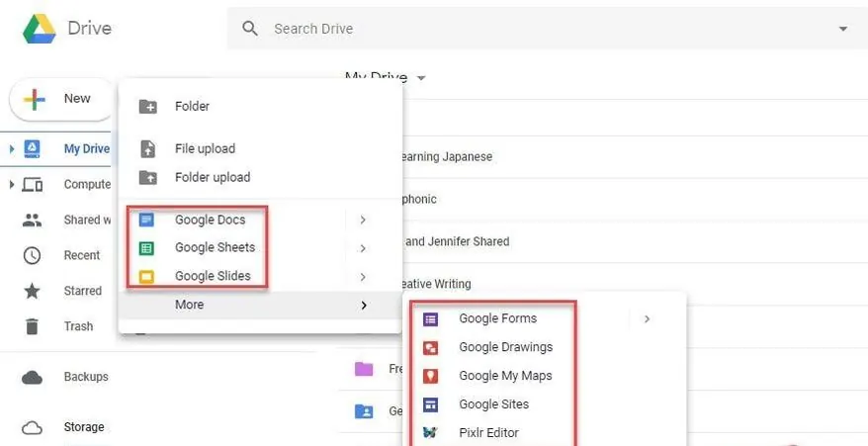Click the pink folder icon
The height and width of the screenshot is (446, 868).
[364, 369]
